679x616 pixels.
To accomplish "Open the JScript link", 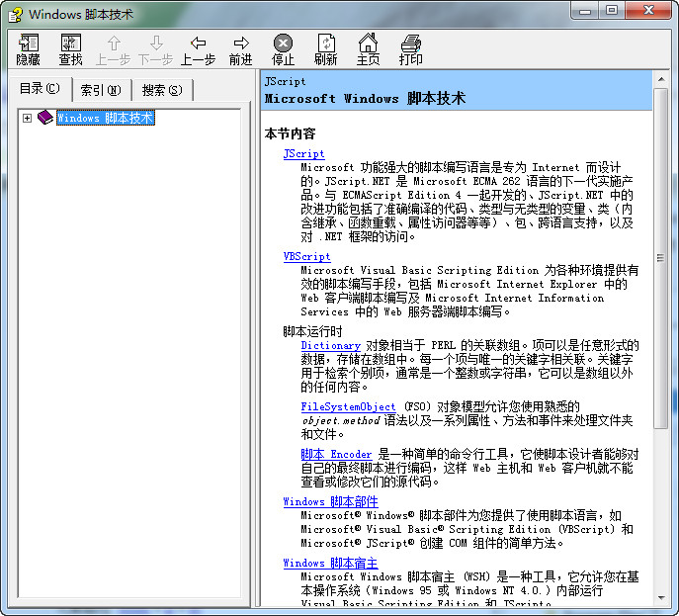I will (303, 154).
